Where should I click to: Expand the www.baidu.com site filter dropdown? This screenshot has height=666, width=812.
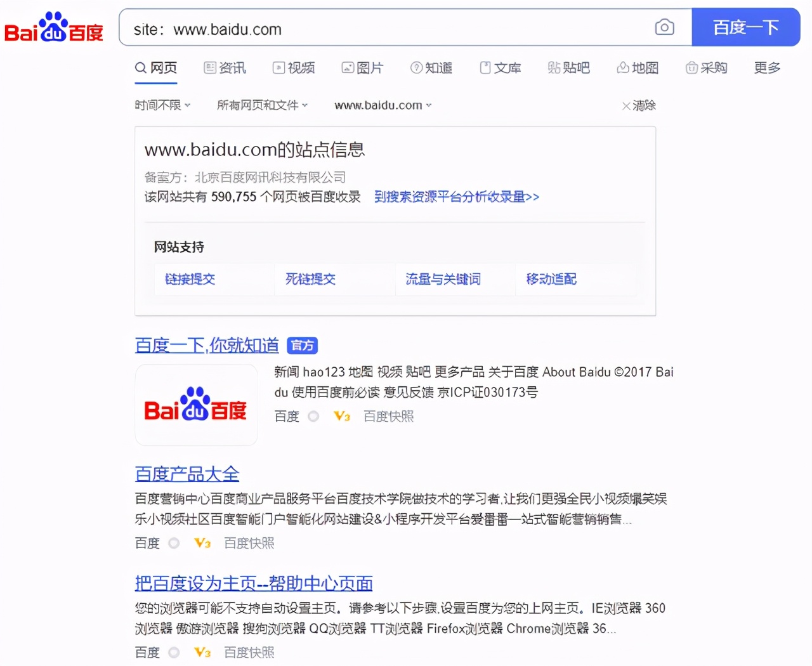[x=382, y=105]
